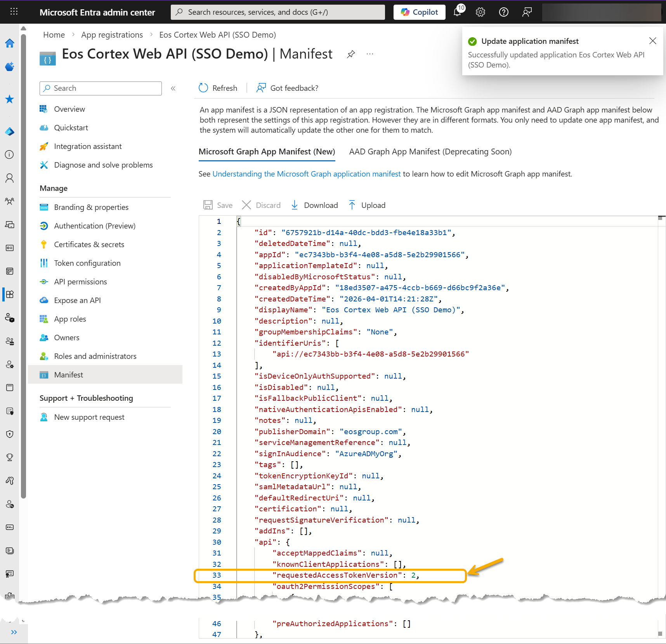666x644 pixels.
Task: Download the manifest
Action: pyautogui.click(x=314, y=205)
